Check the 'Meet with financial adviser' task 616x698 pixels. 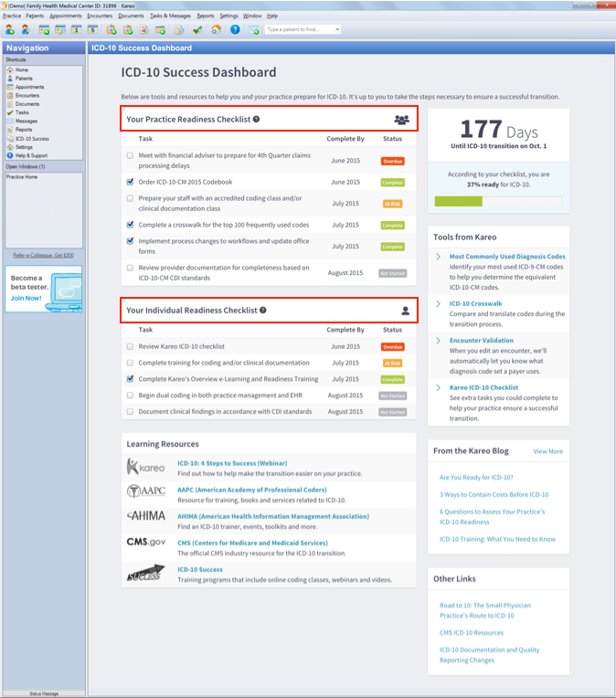click(x=130, y=155)
